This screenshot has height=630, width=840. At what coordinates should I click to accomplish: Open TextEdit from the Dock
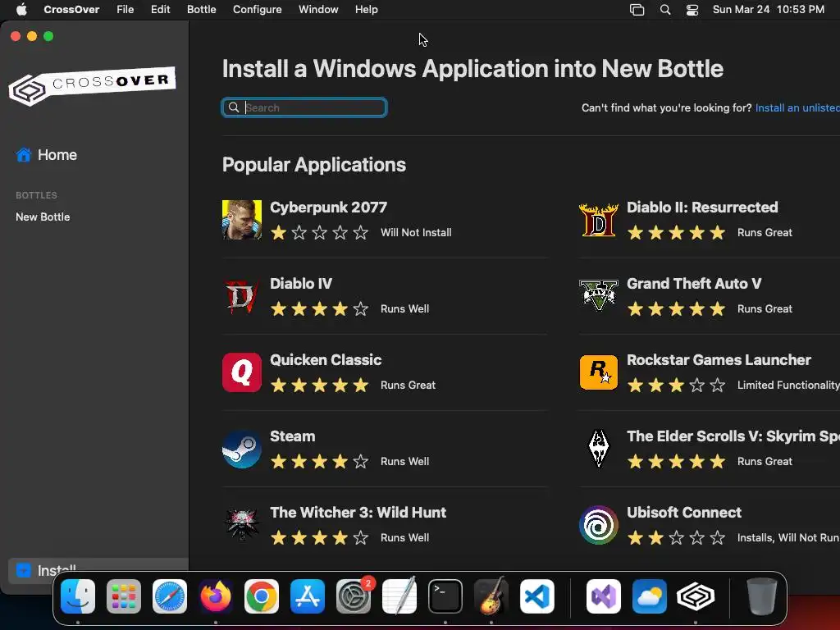pyautogui.click(x=399, y=596)
